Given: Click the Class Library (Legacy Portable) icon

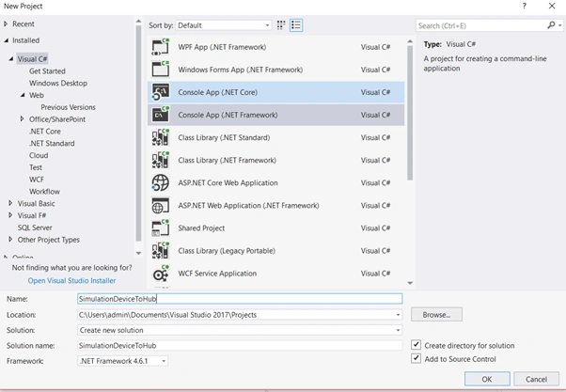Looking at the screenshot, I should click(x=161, y=251).
